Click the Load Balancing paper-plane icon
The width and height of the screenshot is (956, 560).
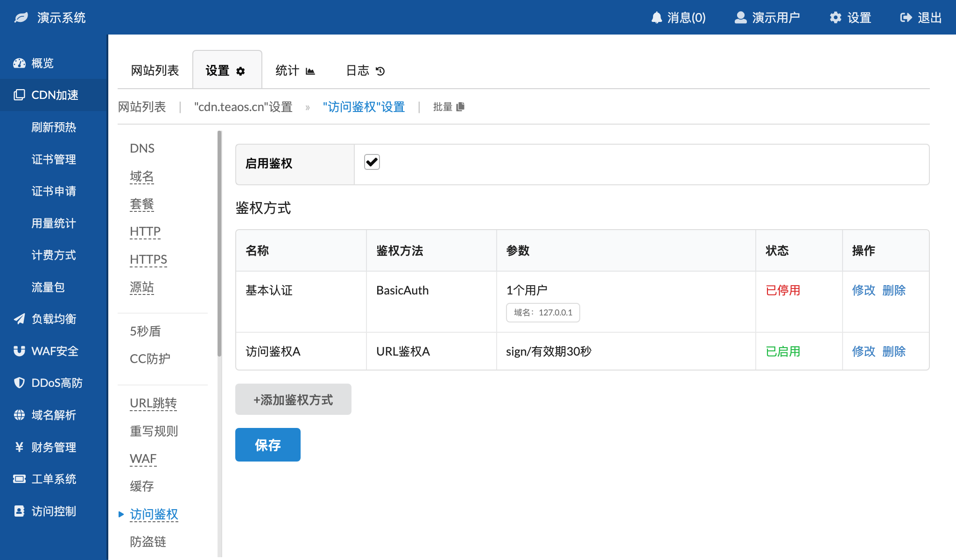click(19, 319)
